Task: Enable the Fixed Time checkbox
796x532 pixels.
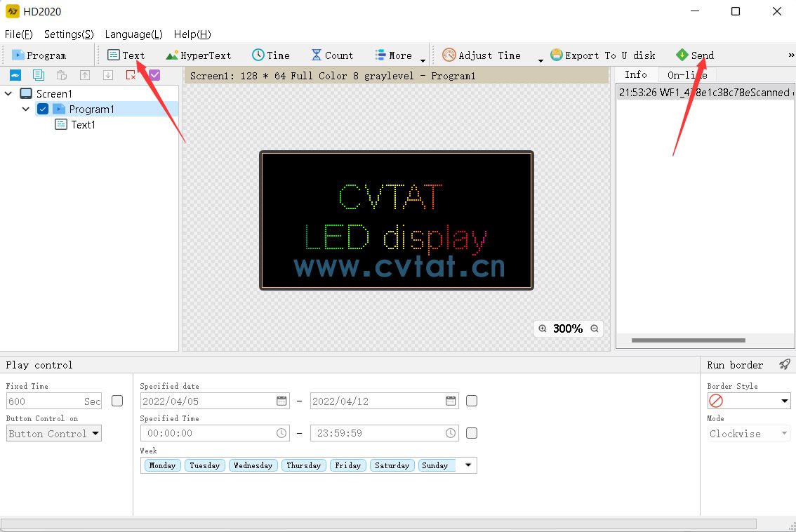Action: 117,401
